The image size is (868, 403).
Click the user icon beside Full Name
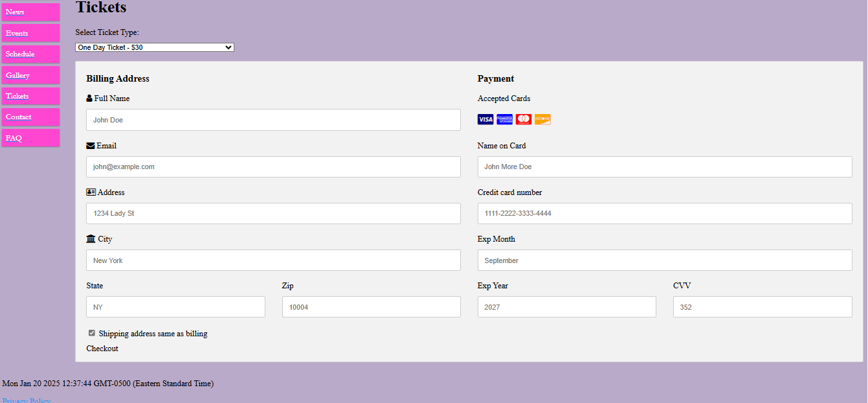coord(89,98)
